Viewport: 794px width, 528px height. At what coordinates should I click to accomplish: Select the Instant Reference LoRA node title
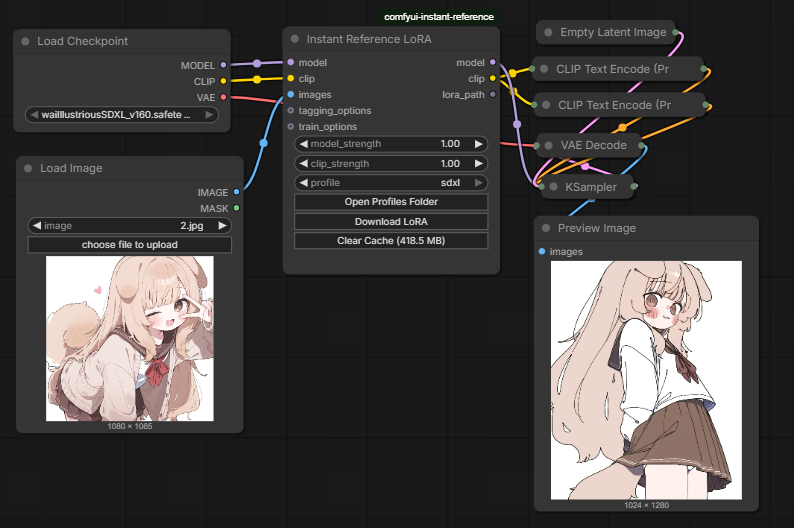[x=369, y=39]
